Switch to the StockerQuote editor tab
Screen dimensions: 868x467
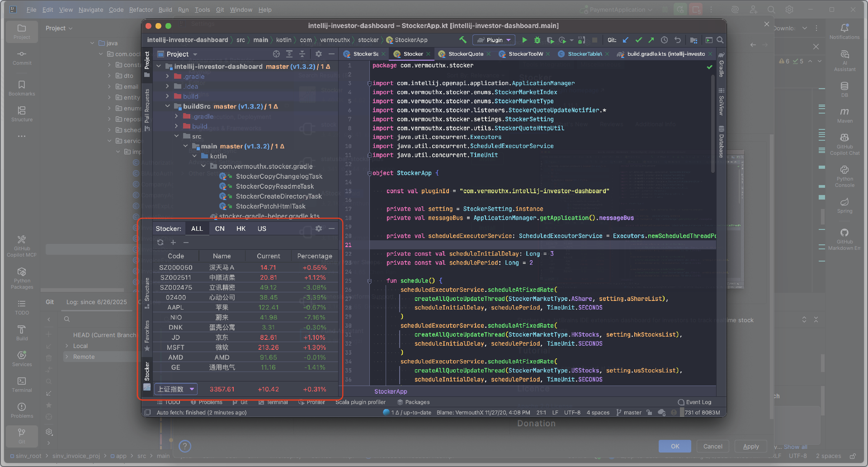coord(466,54)
